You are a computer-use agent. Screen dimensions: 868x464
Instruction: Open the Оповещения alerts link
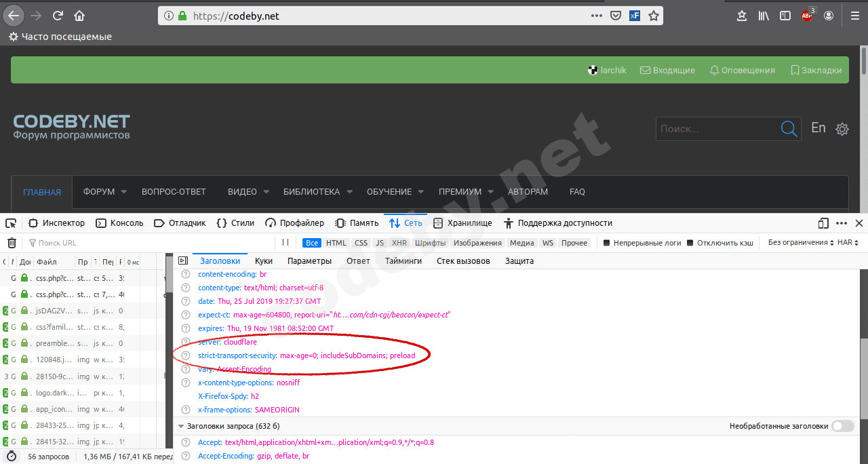pyautogui.click(x=742, y=70)
